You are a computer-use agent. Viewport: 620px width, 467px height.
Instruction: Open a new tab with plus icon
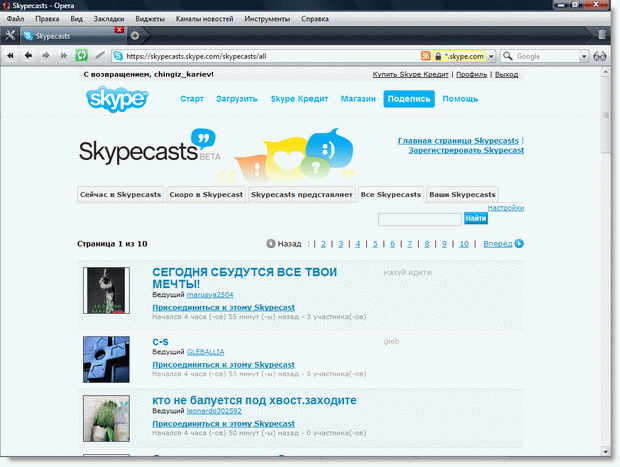pos(135,36)
